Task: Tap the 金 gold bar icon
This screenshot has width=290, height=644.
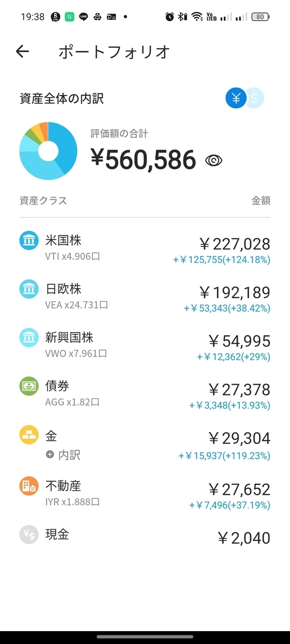Action: 28,435
